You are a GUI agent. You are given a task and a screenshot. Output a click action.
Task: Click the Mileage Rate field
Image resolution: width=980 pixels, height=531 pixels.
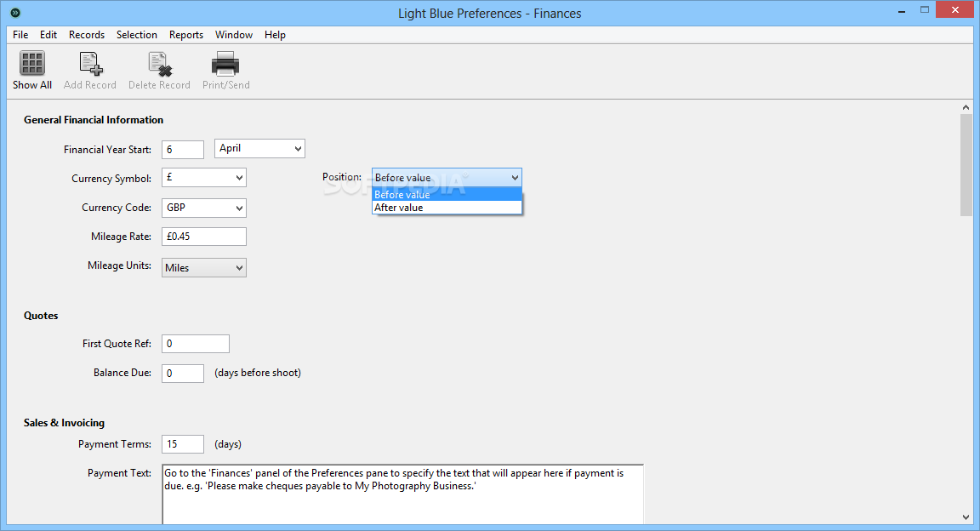pos(204,237)
